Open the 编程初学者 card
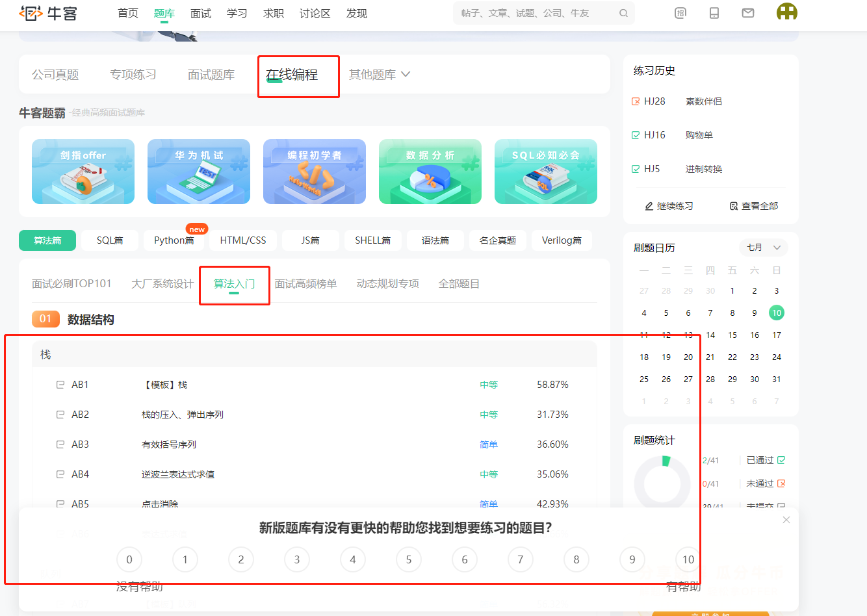The image size is (867, 616). coord(315,172)
